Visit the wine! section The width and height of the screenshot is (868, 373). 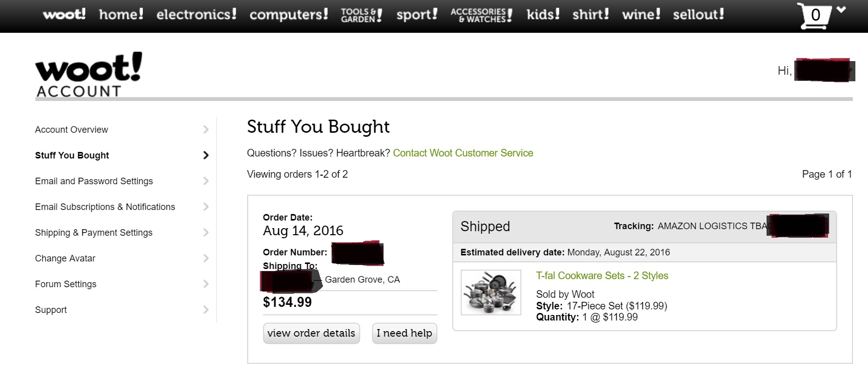point(641,14)
